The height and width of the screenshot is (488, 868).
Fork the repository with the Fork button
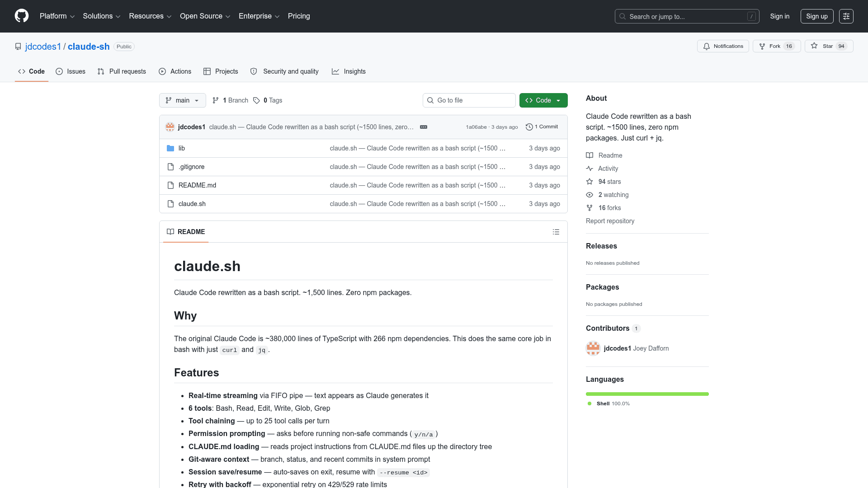pos(776,46)
